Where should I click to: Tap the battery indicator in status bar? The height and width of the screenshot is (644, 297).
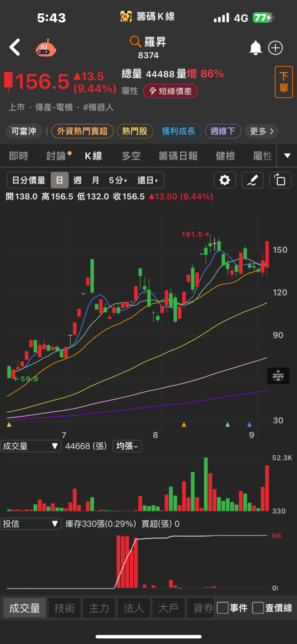click(x=263, y=18)
